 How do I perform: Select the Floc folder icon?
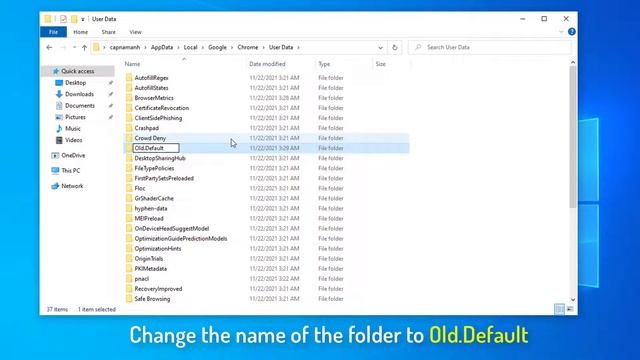[x=129, y=188]
